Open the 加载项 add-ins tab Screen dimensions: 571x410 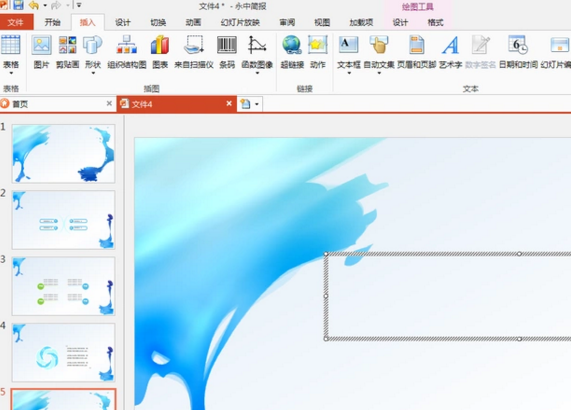(361, 22)
